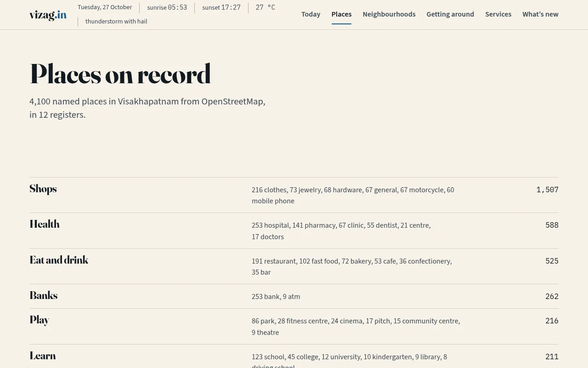The image size is (588, 368).
Task: Click the 27 °C temperature readout
Action: pos(265,7)
